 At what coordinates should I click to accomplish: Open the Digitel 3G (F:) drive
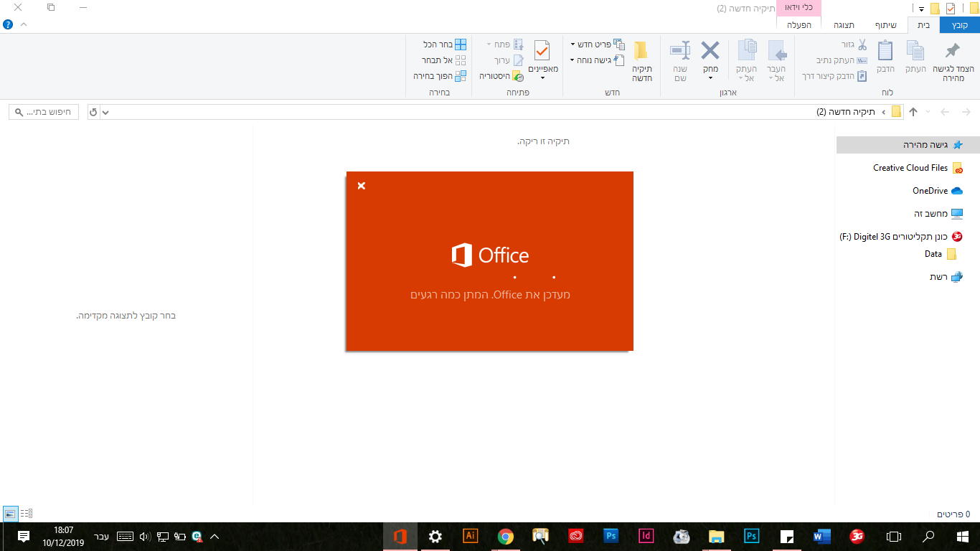(901, 237)
